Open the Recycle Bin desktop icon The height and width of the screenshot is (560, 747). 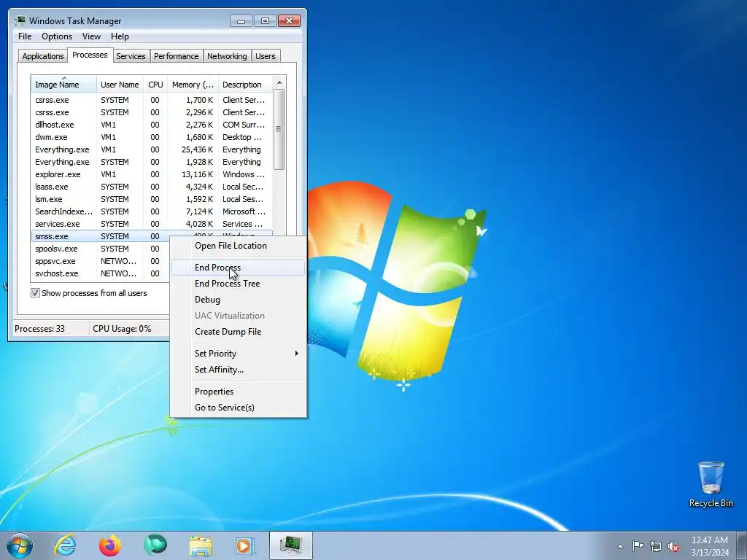tap(711, 484)
